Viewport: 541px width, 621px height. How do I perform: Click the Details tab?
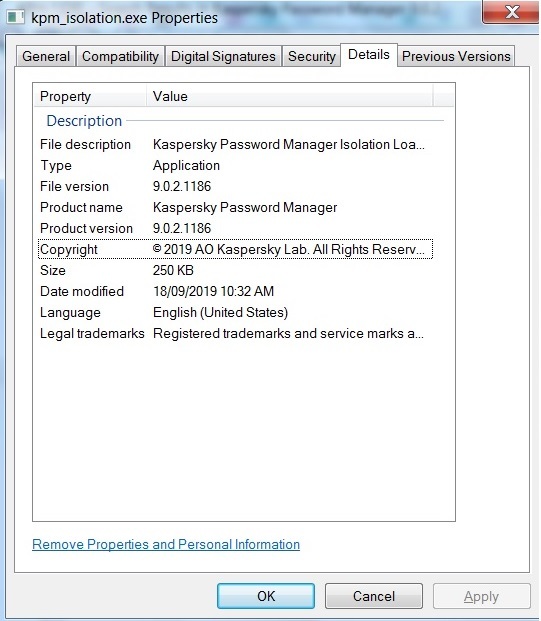click(x=369, y=55)
